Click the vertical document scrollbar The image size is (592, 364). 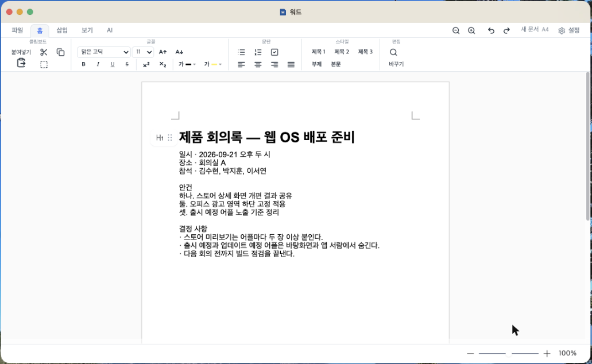coord(588,146)
